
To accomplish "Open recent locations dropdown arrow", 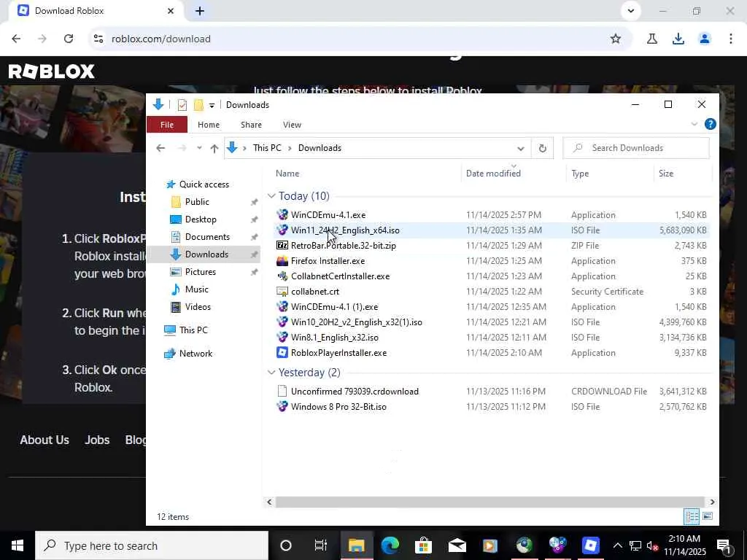I will click(199, 148).
